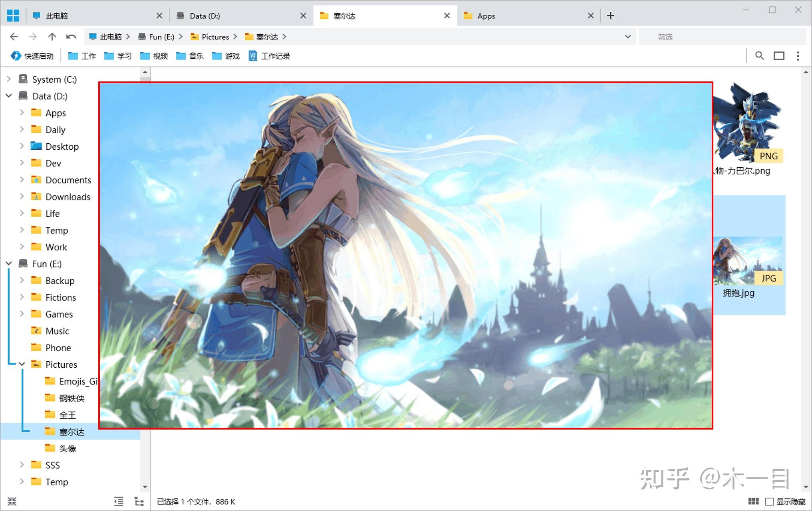The height and width of the screenshot is (511, 812).
Task: Open the three-dot more options menu
Action: (x=798, y=56)
